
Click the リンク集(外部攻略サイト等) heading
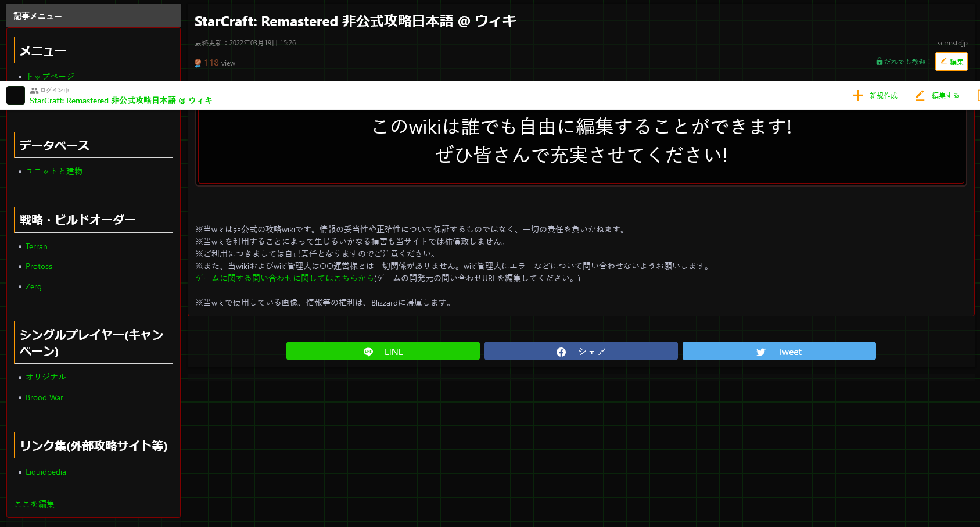click(x=94, y=446)
